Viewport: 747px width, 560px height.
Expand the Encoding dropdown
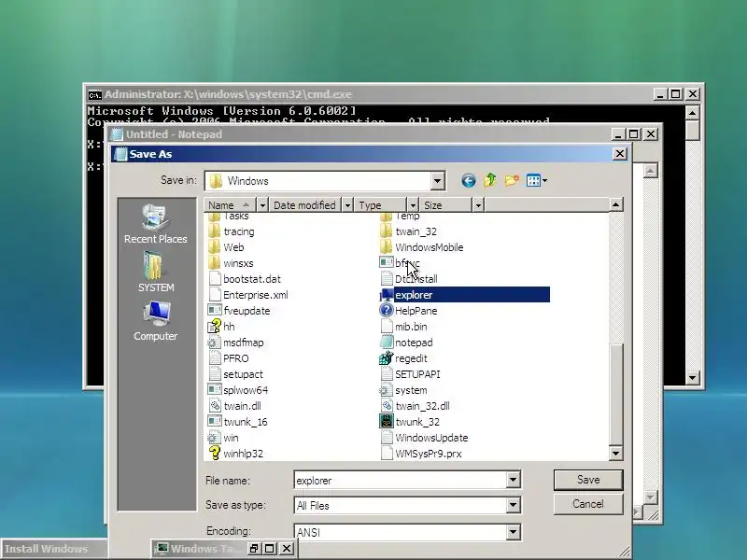pos(513,532)
